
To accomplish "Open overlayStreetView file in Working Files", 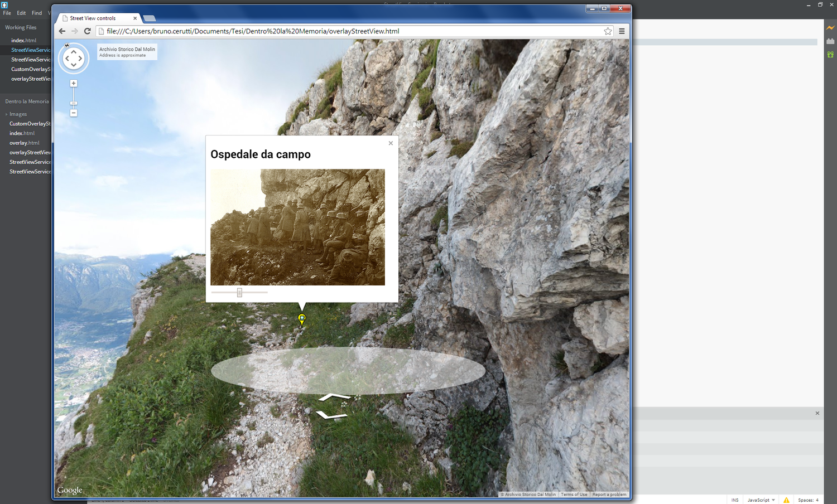I will click(31, 79).
